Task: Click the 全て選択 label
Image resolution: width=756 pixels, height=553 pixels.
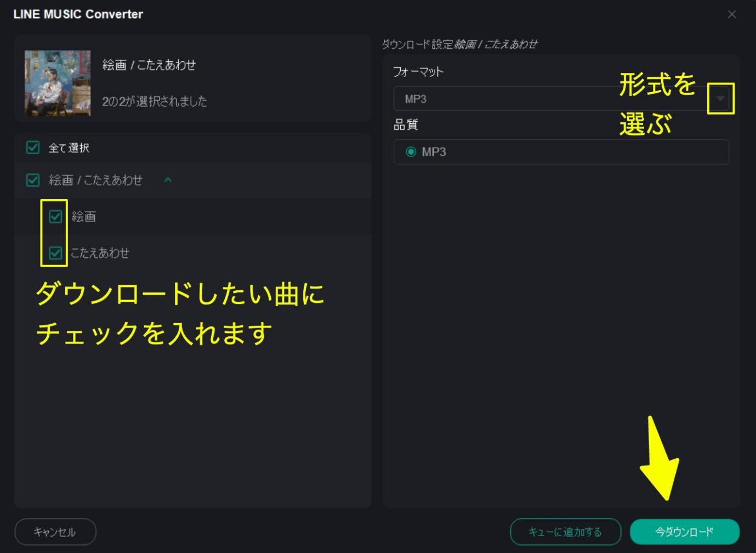Action: pyautogui.click(x=69, y=148)
